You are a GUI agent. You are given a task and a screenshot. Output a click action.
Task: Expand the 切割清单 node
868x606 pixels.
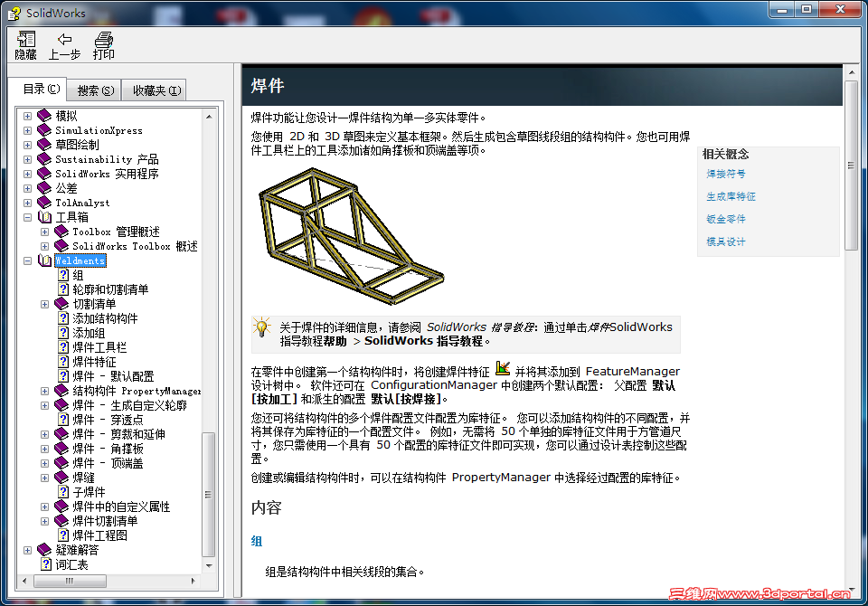tap(45, 304)
